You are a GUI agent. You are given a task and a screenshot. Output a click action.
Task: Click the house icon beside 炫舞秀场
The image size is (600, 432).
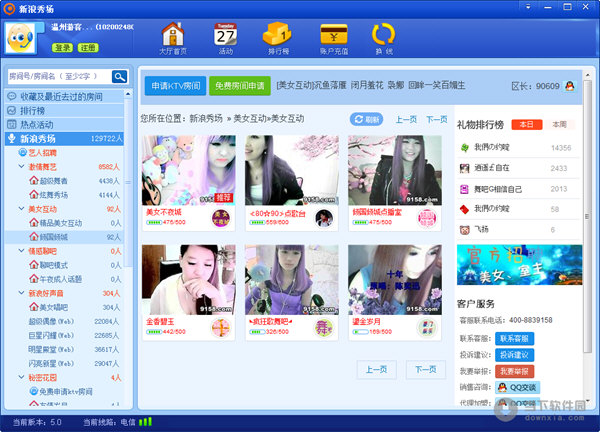tap(34, 195)
